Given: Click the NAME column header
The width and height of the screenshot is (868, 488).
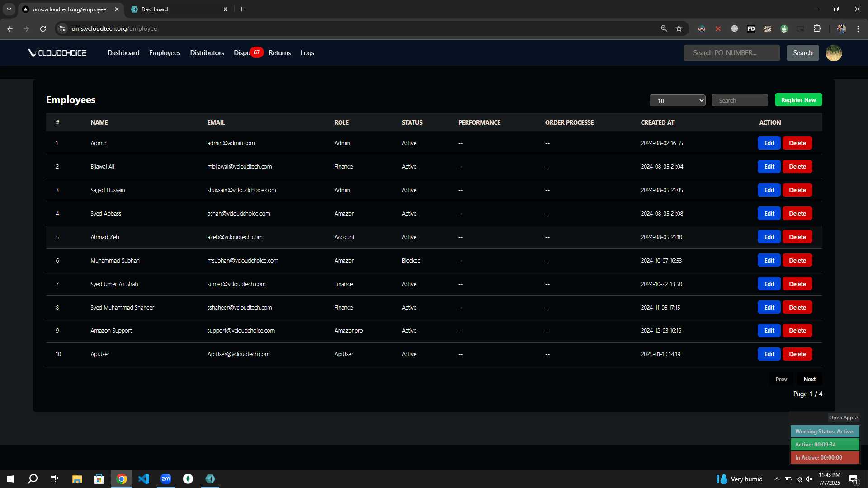Looking at the screenshot, I should click(99, 122).
